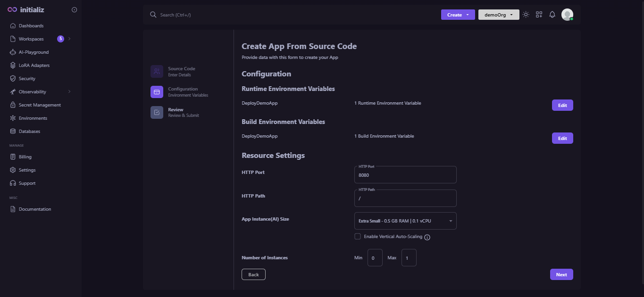Edit Runtime Environment Variables

coord(562,105)
